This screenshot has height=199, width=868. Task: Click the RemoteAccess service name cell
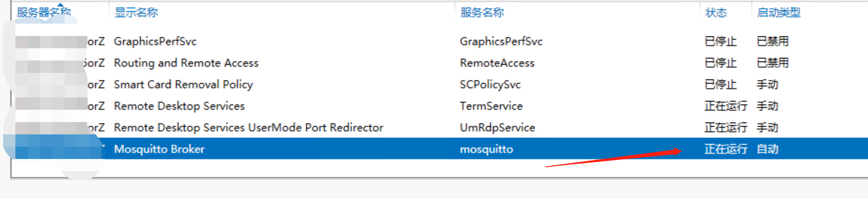click(x=497, y=63)
